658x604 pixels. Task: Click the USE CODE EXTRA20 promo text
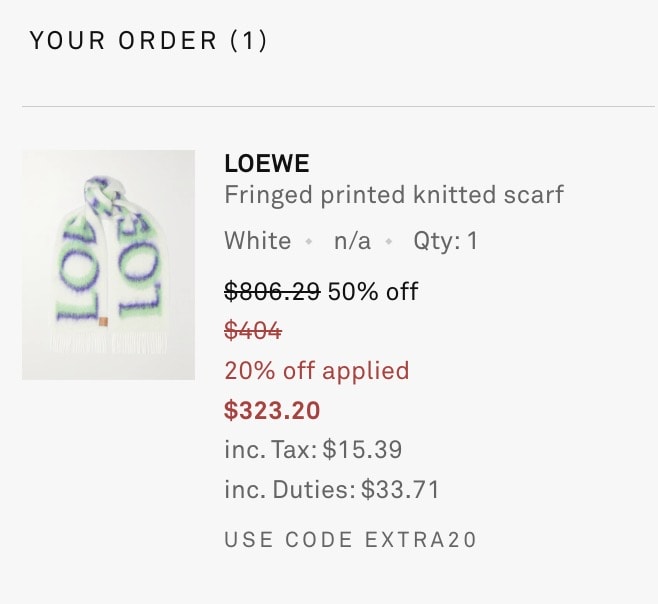point(351,540)
